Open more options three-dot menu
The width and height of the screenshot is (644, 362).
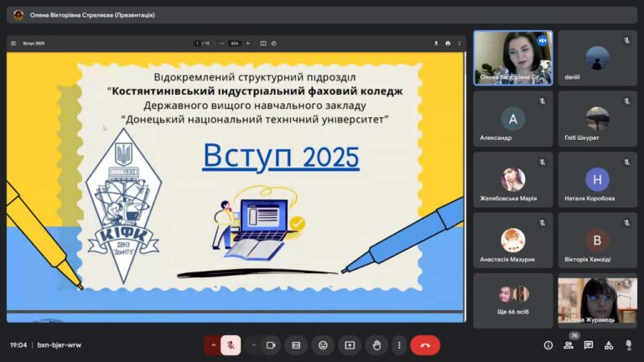(399, 345)
